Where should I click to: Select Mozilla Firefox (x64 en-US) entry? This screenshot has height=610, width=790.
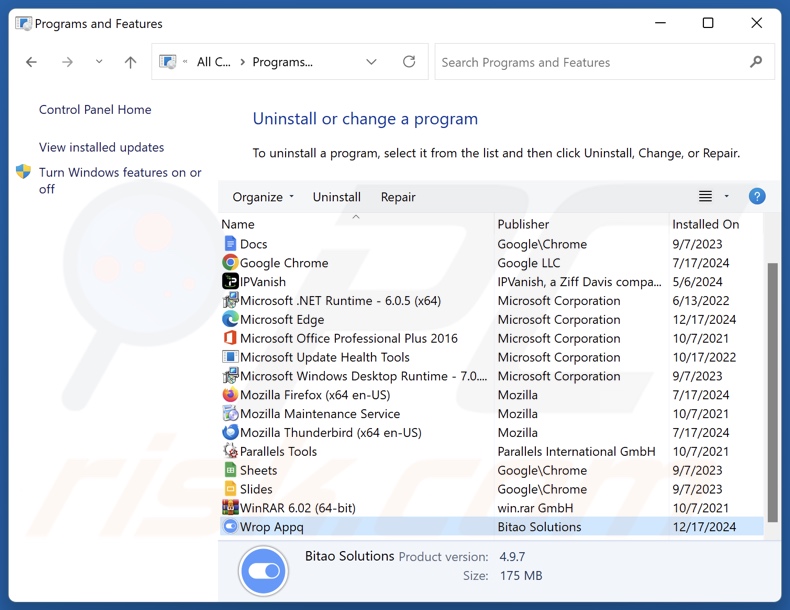point(315,395)
